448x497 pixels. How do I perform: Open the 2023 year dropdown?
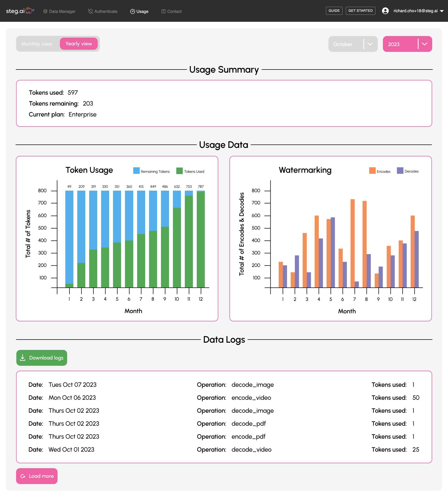(x=407, y=44)
